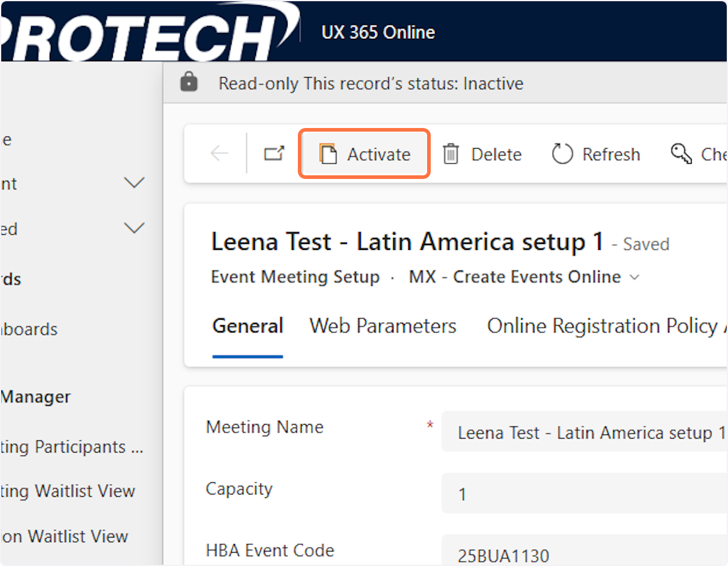Click the record title 'Leena Test - Latin America setup 1'

[x=408, y=242]
